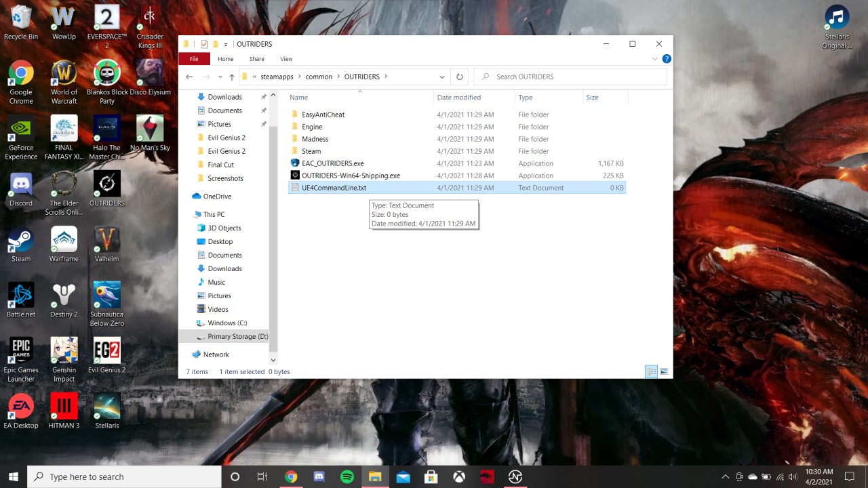Select the EAC_OUTRIDERS.exe application file
The height and width of the screenshot is (488, 868).
pos(332,163)
